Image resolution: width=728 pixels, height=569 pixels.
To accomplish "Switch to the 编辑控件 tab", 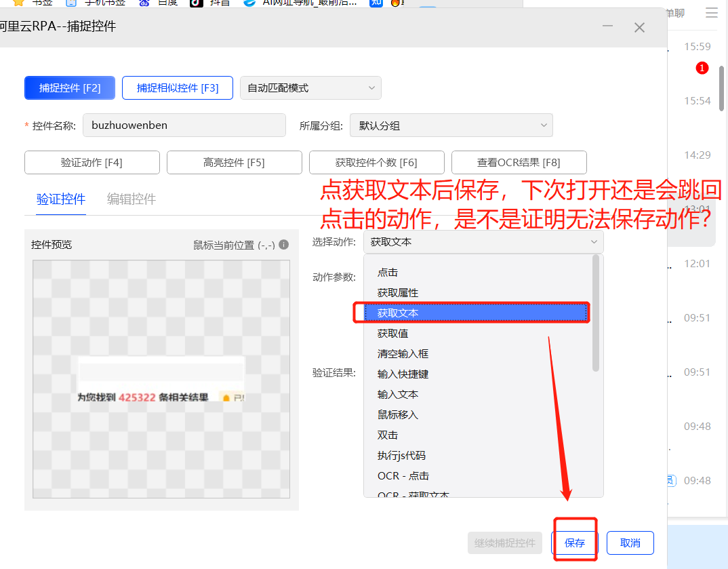I will (x=132, y=199).
